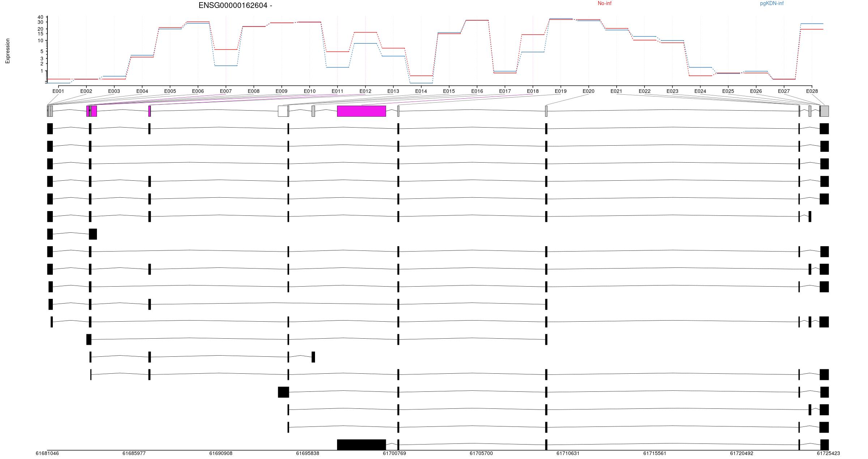Click exon bin label E028
The image size is (868, 459).
pos(812,91)
